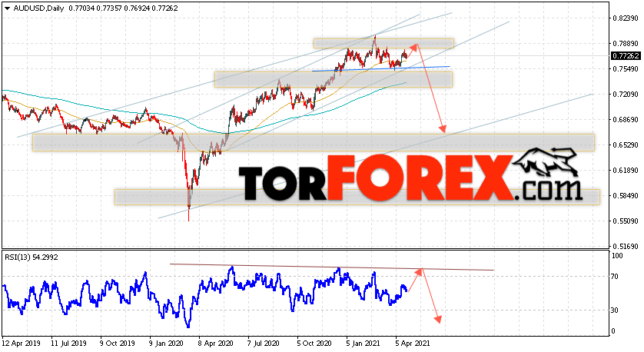Click the RSI scale label 0

click(613, 331)
